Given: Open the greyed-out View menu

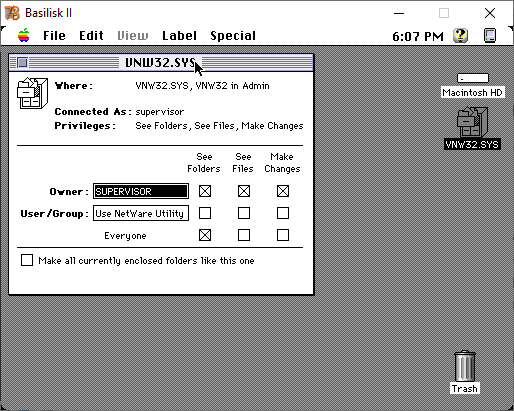Looking at the screenshot, I should coord(133,36).
